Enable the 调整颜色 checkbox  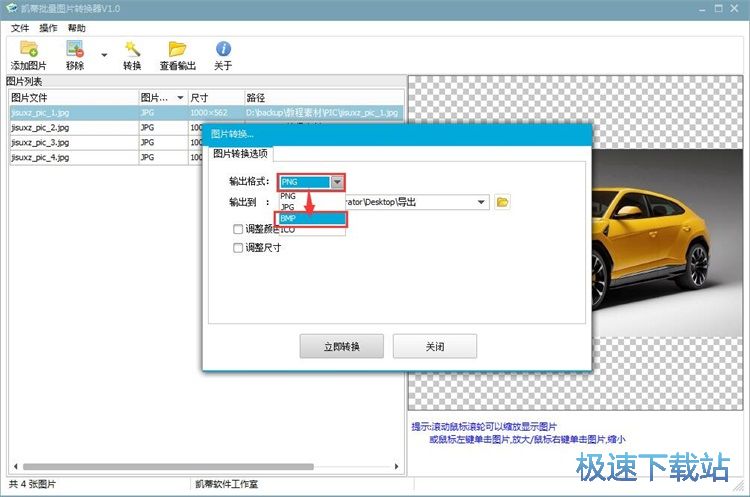[x=238, y=229]
